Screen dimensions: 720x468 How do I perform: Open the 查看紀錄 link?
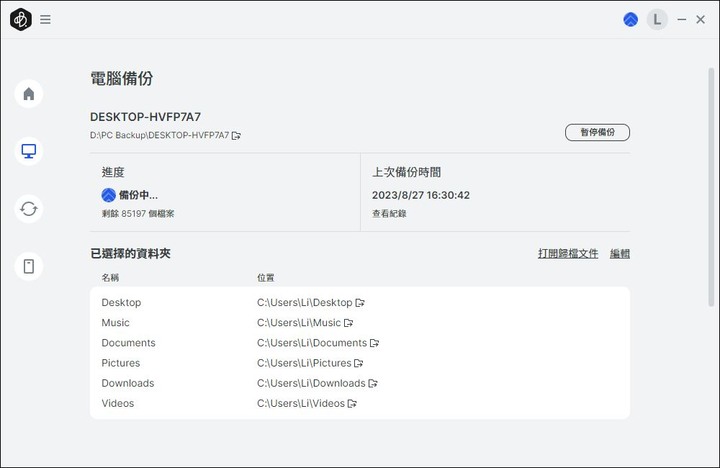tap(389, 214)
